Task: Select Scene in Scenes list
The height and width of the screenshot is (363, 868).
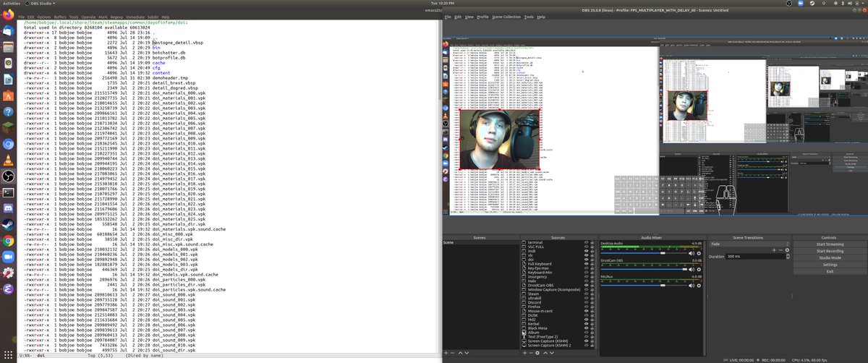Action: [x=481, y=243]
